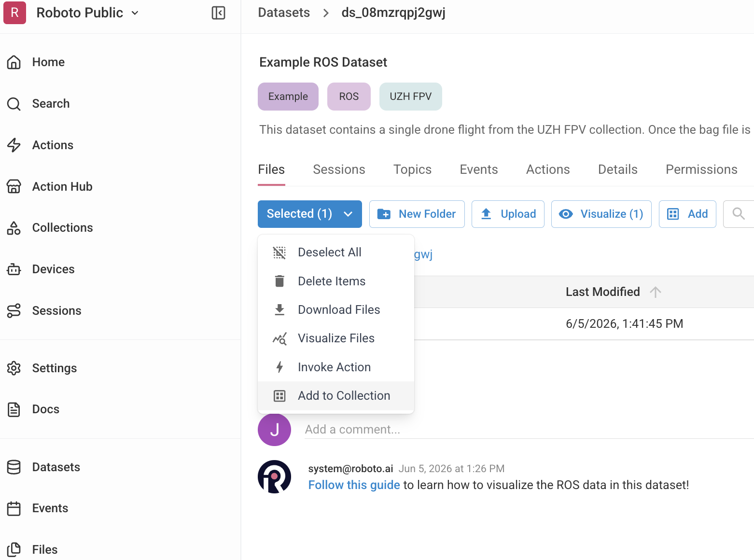Switch to the Details tab
This screenshot has width=754, height=560.
point(617,169)
